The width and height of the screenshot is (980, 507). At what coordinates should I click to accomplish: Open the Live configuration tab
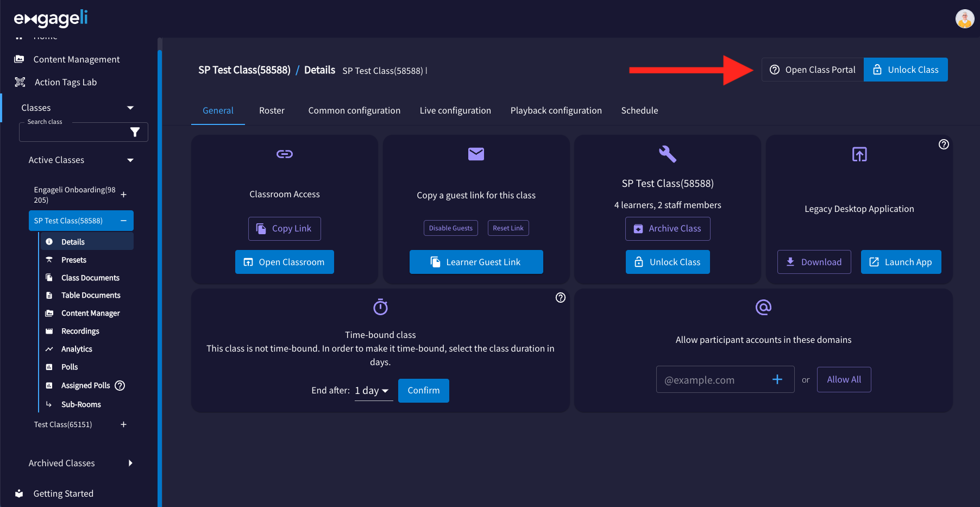point(455,110)
